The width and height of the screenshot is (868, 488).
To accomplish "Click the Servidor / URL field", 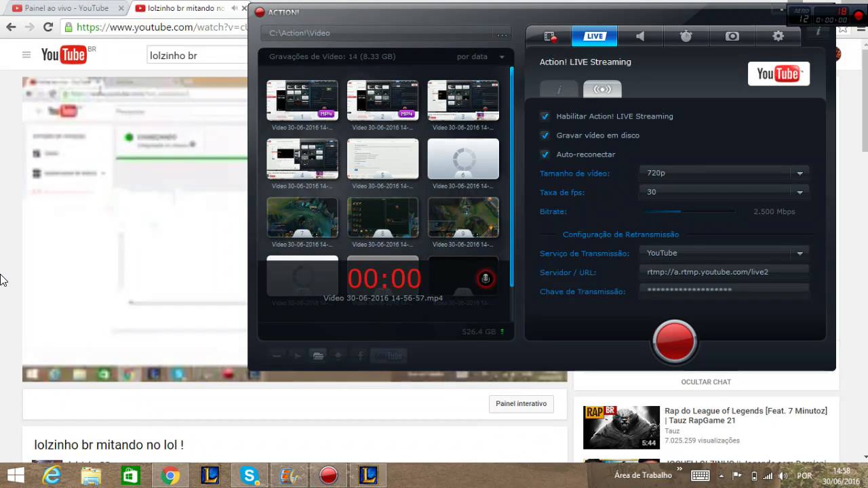I will tap(724, 272).
